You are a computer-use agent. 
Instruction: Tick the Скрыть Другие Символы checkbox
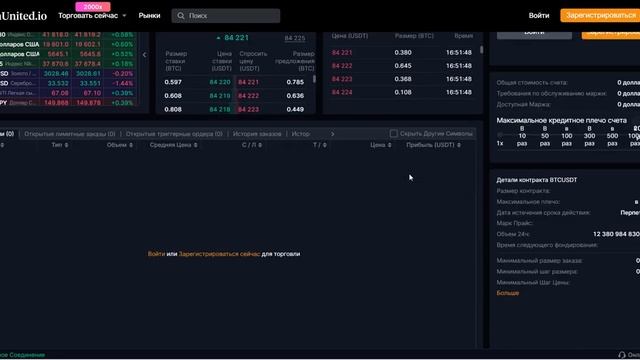tap(393, 133)
